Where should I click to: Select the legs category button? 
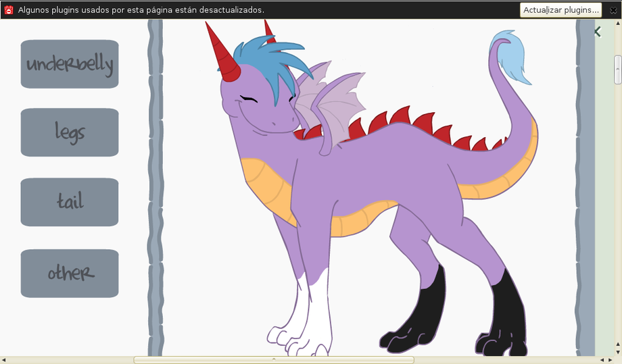click(x=70, y=132)
